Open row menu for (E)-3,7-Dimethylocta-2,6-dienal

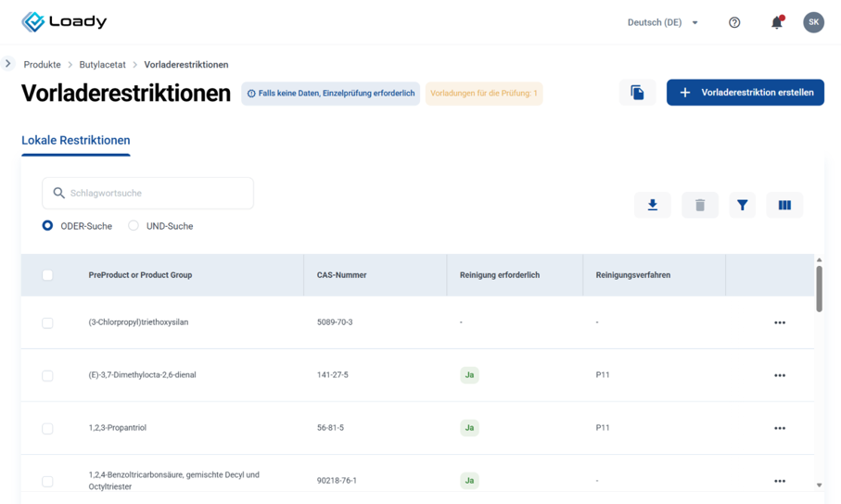(780, 375)
